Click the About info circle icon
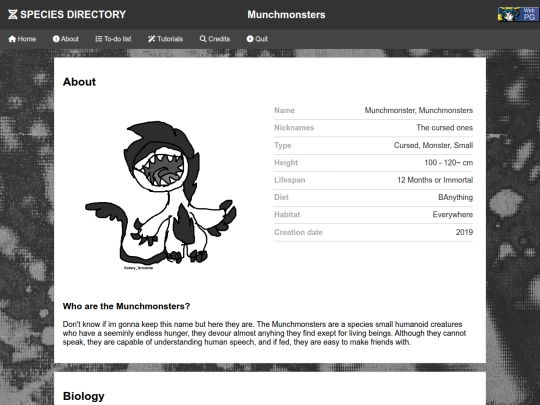This screenshot has width=540, height=405. [56, 39]
